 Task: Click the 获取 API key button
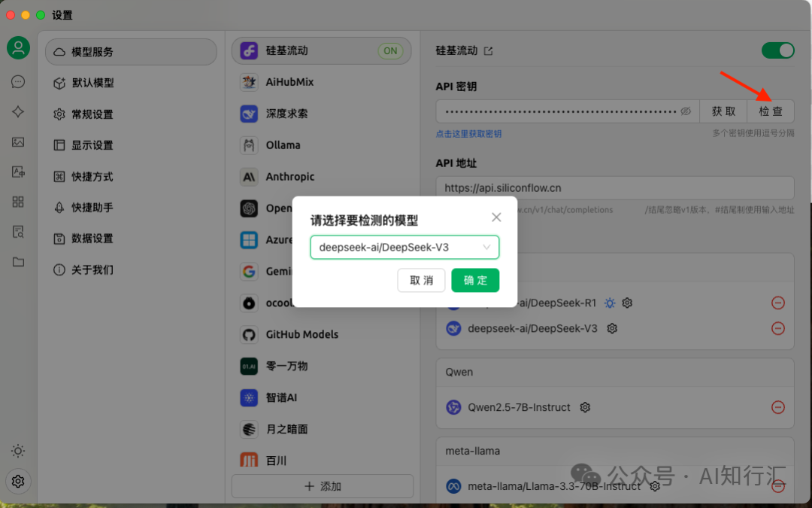723,111
